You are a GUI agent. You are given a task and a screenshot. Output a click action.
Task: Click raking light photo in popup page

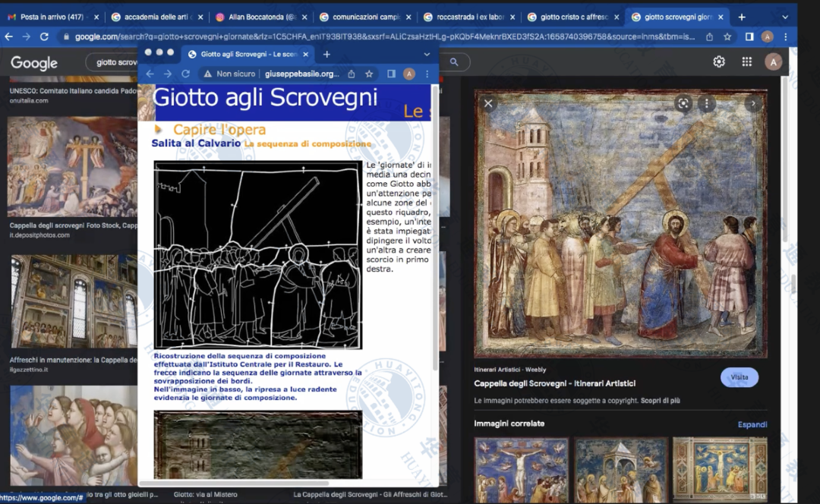point(258,444)
